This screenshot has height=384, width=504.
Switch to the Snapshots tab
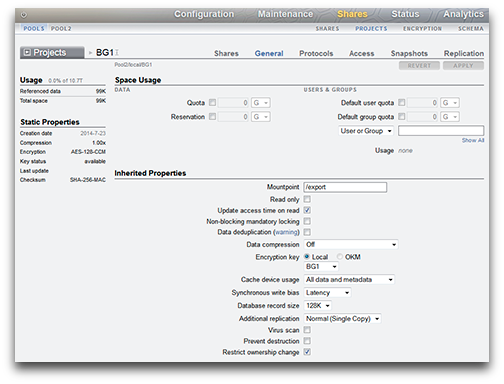(x=409, y=53)
